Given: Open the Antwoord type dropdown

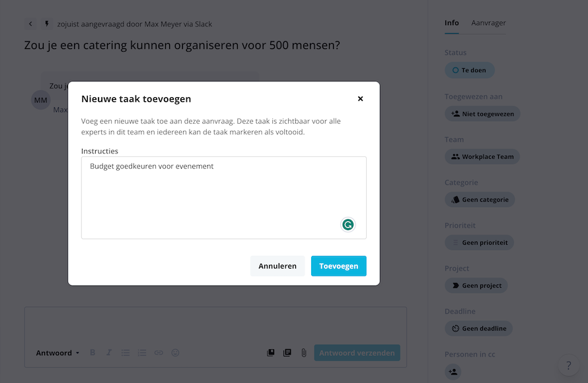Looking at the screenshot, I should [57, 353].
